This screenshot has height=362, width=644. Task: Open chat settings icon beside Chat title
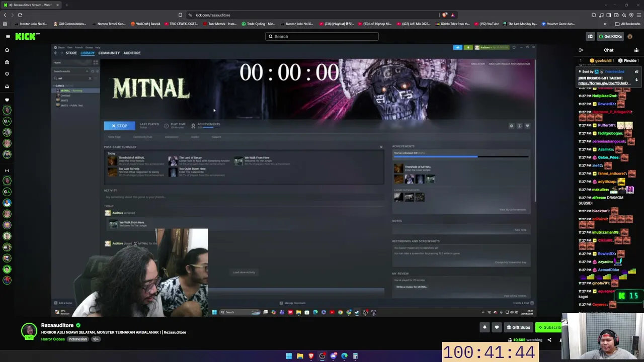click(636, 50)
